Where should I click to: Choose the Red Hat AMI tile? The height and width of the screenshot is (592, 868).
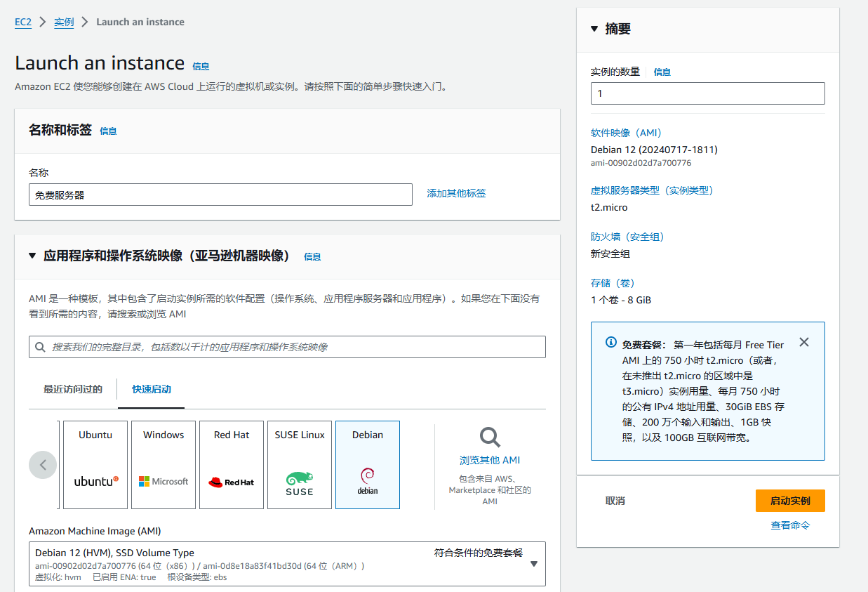232,464
